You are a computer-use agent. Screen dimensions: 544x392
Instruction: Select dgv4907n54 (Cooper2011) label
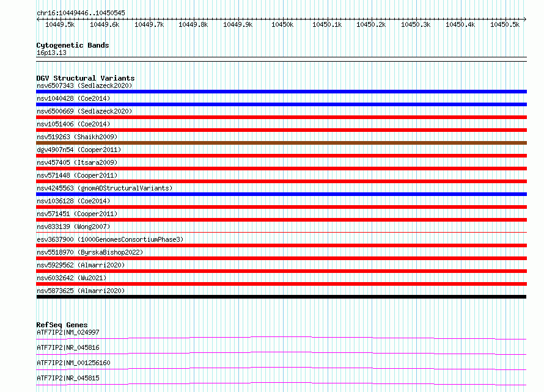pyautogui.click(x=79, y=150)
